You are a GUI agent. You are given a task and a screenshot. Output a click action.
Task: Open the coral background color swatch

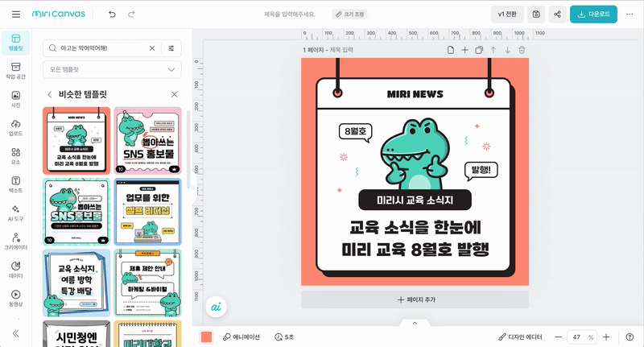coord(206,337)
